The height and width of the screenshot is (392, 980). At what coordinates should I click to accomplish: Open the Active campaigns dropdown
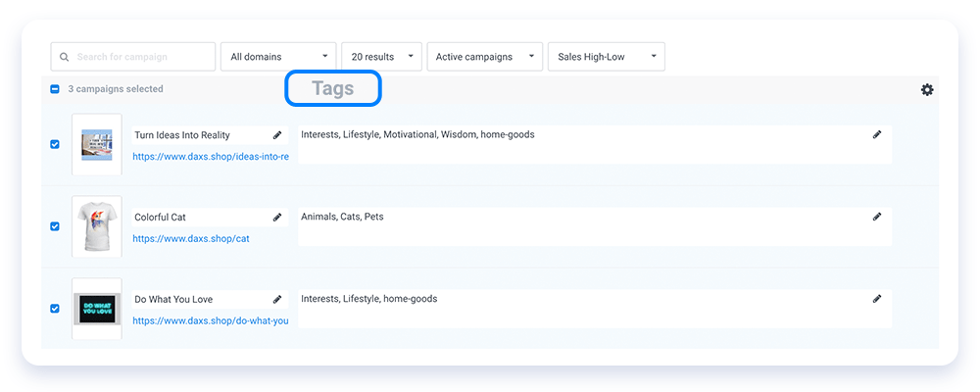pyautogui.click(x=485, y=57)
